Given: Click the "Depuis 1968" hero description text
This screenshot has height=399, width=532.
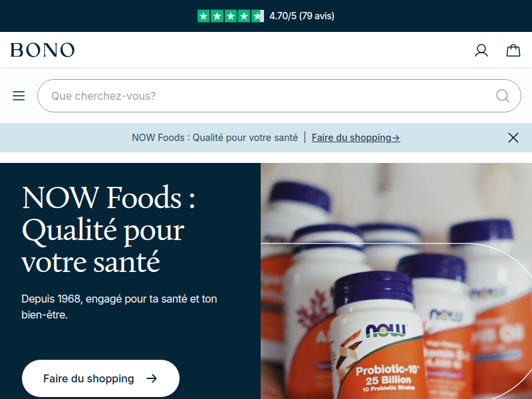Looking at the screenshot, I should coord(119,307).
